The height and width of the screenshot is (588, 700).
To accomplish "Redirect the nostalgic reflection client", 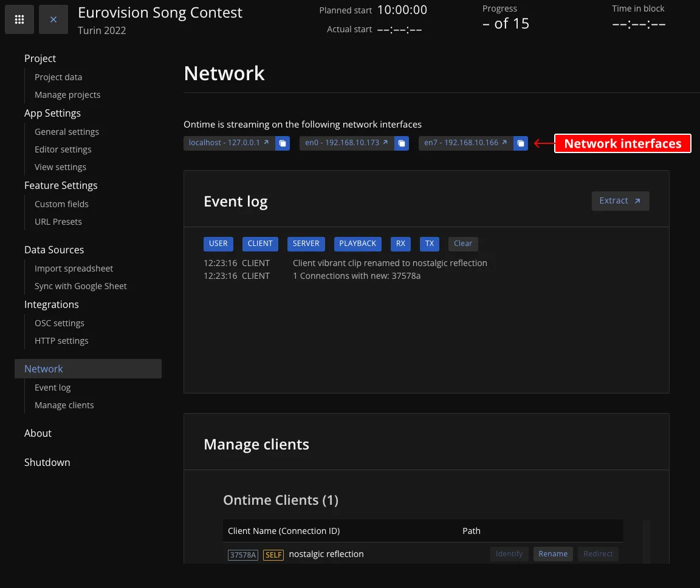I will 598,553.
